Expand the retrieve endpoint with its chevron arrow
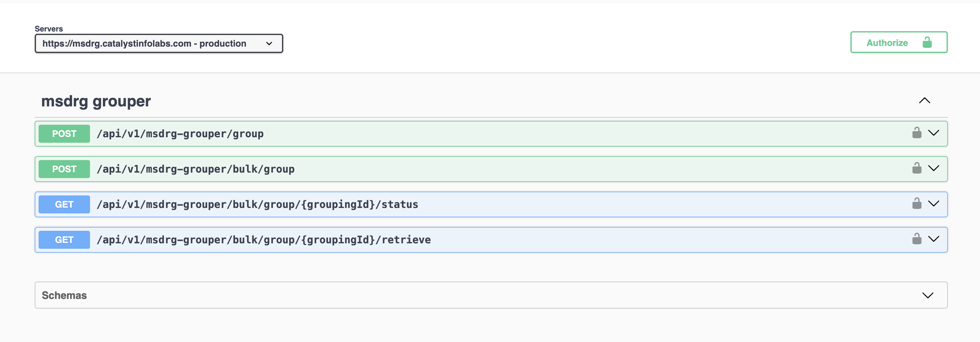This screenshot has width=980, height=342. pyautogui.click(x=933, y=239)
